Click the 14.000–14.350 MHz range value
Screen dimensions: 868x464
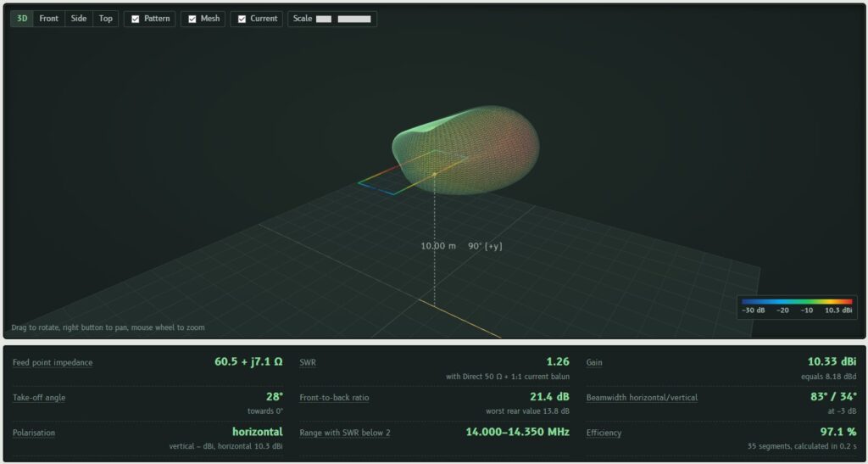(x=518, y=432)
